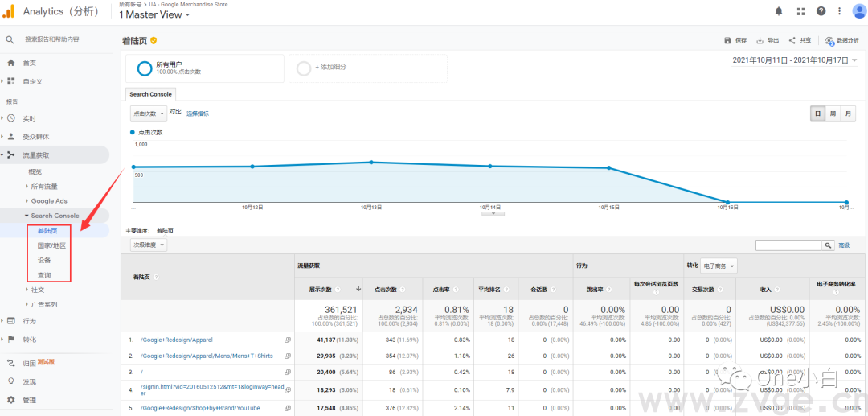Image resolution: width=868 pixels, height=416 pixels.
Task: Click the Analytics logo icon
Action: (10, 10)
